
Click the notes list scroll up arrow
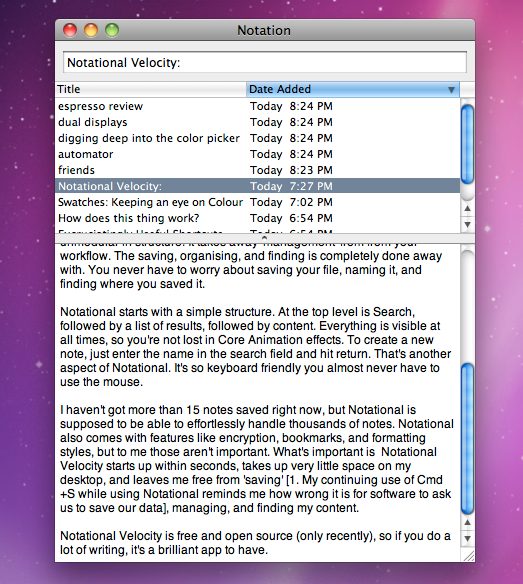click(x=467, y=209)
